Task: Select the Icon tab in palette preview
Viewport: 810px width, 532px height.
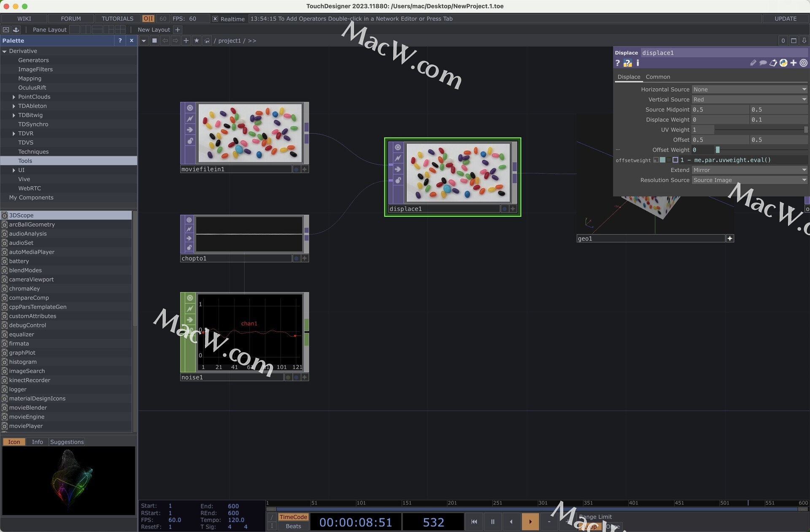Action: 14,442
